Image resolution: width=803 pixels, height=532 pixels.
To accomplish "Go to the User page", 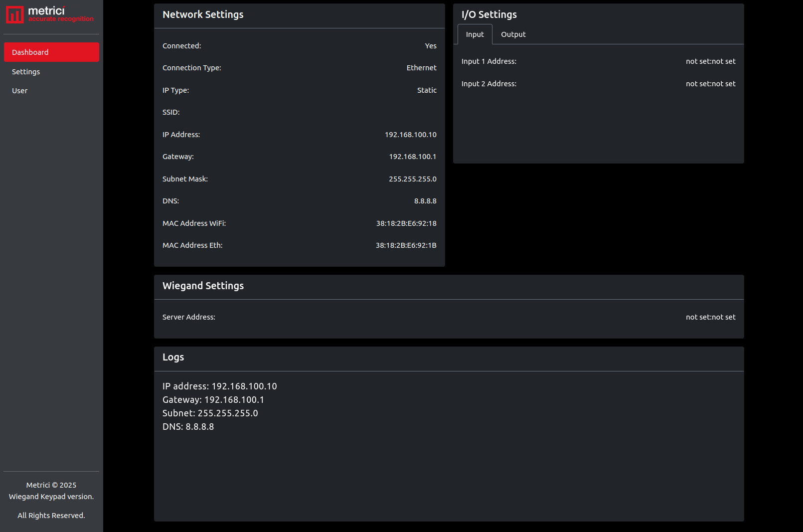I will 51,91.
